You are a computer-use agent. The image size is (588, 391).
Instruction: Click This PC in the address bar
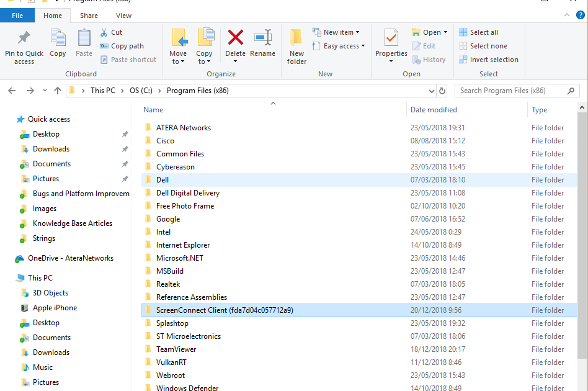click(x=103, y=91)
